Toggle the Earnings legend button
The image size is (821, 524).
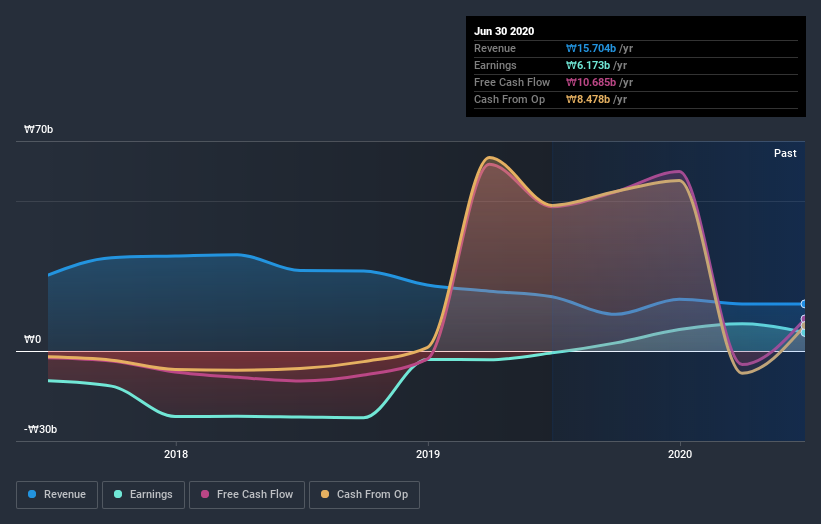(x=143, y=495)
